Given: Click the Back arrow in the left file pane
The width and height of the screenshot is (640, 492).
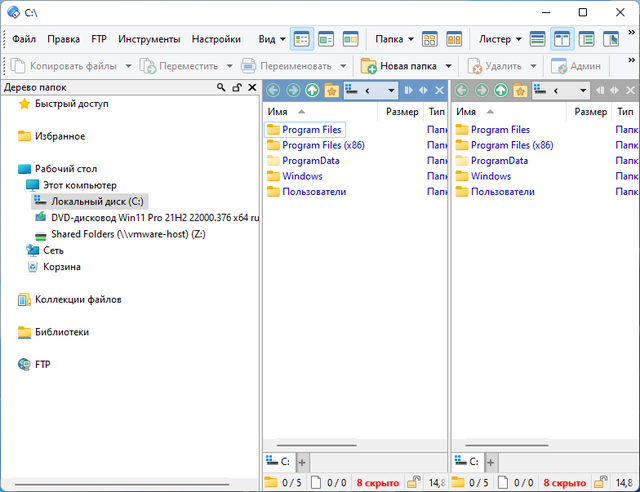Looking at the screenshot, I should pos(273,90).
